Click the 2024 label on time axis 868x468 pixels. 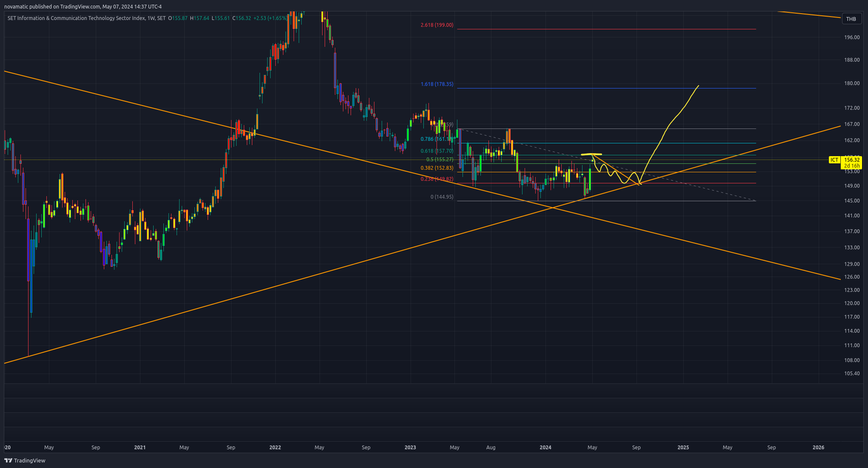(x=545, y=448)
